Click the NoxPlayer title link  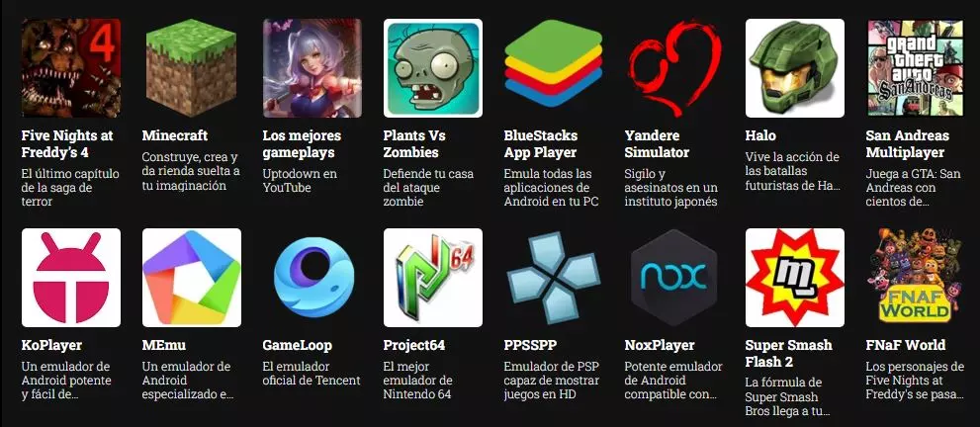660,345
